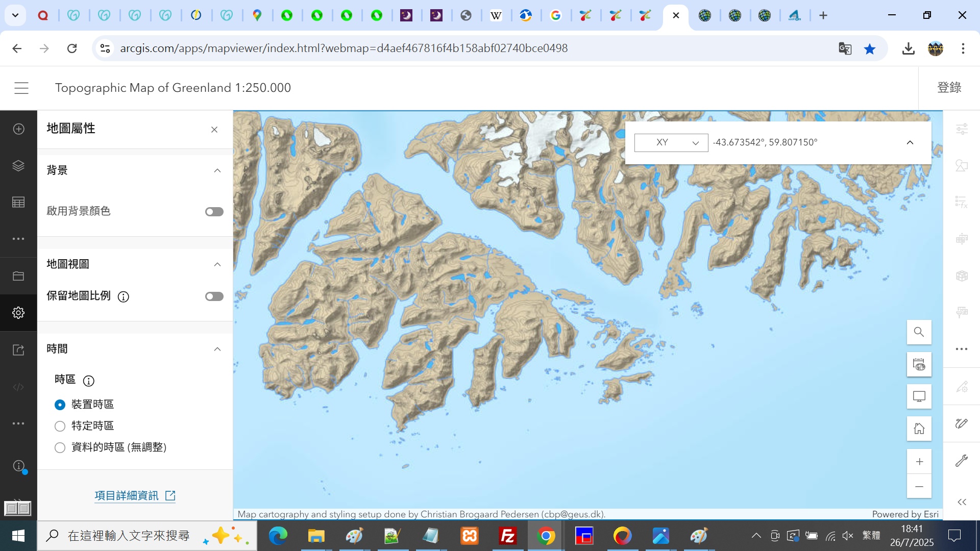The width and height of the screenshot is (980, 551).
Task: Toggle 保留地圖比例 switch
Action: point(214,296)
